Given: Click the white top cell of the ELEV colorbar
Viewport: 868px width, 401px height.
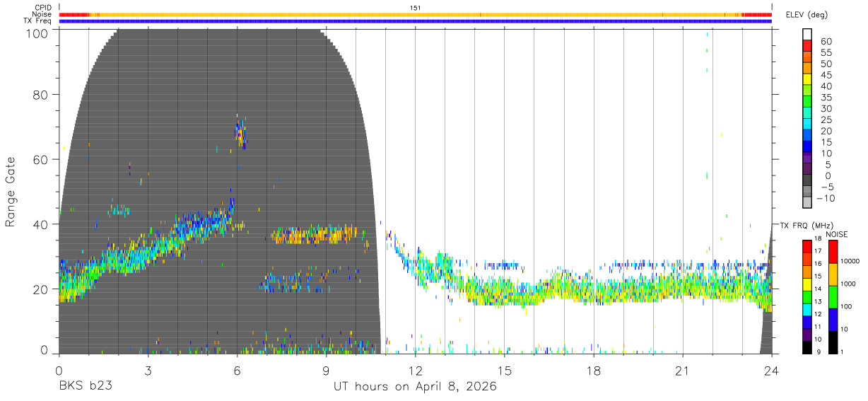Looking at the screenshot, I should 807,34.
